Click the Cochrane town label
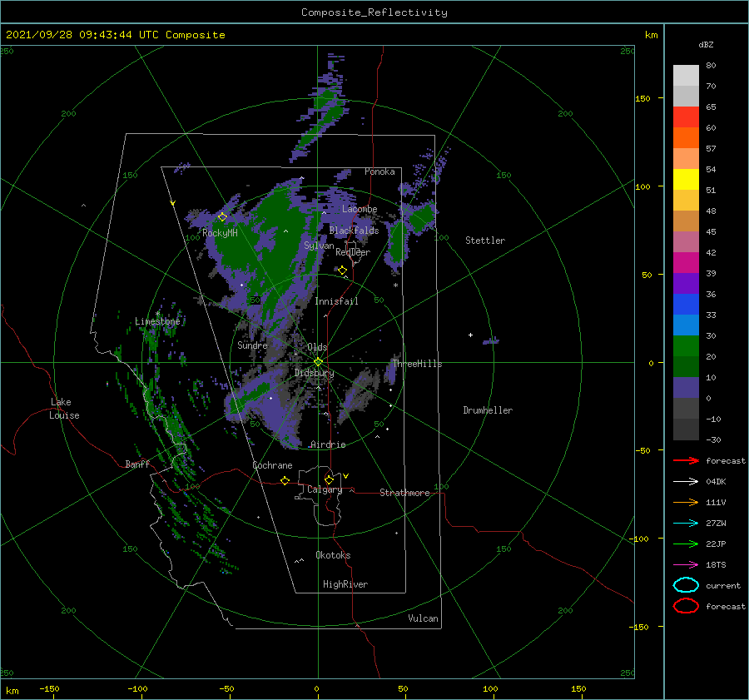Viewport: 749px width, 700px height. coord(272,465)
